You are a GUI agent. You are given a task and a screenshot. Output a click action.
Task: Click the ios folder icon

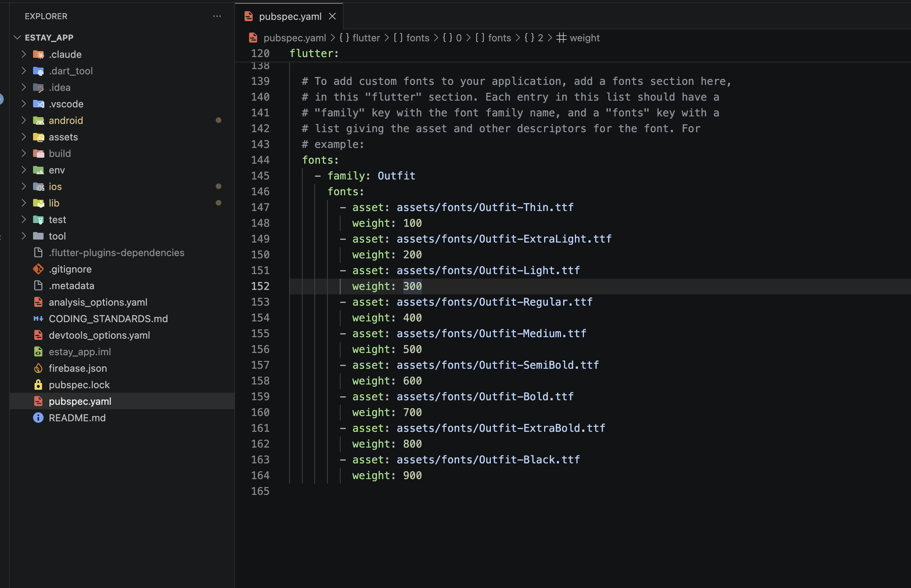38,187
